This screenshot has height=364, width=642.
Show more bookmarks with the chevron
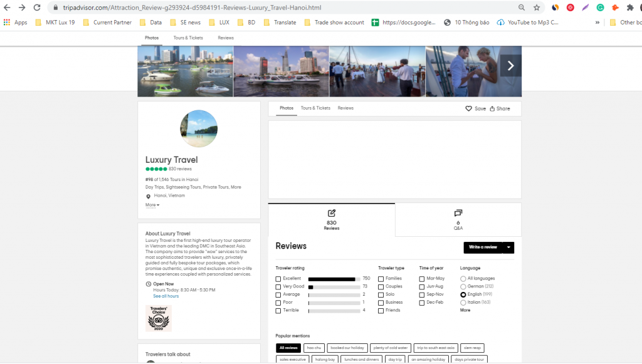(597, 23)
